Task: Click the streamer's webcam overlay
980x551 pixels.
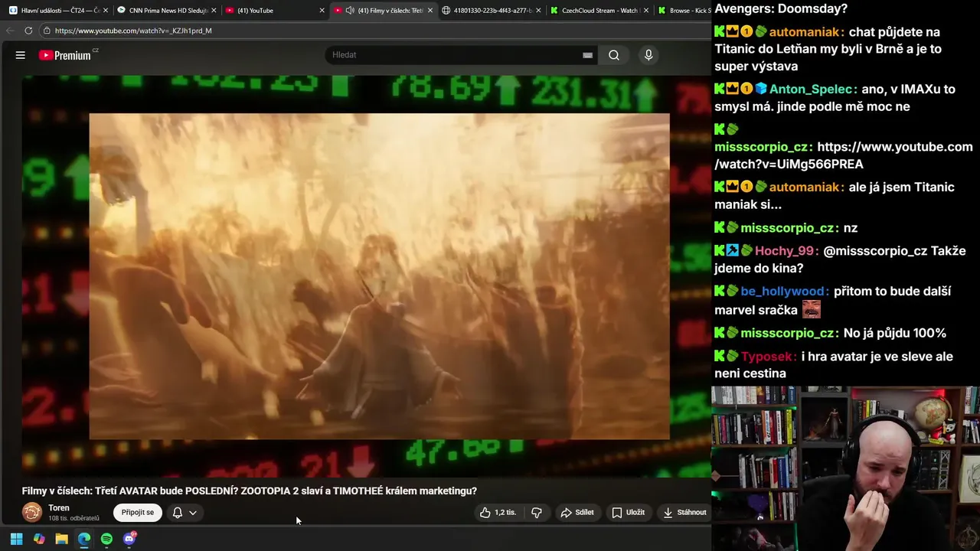Action: (x=845, y=468)
